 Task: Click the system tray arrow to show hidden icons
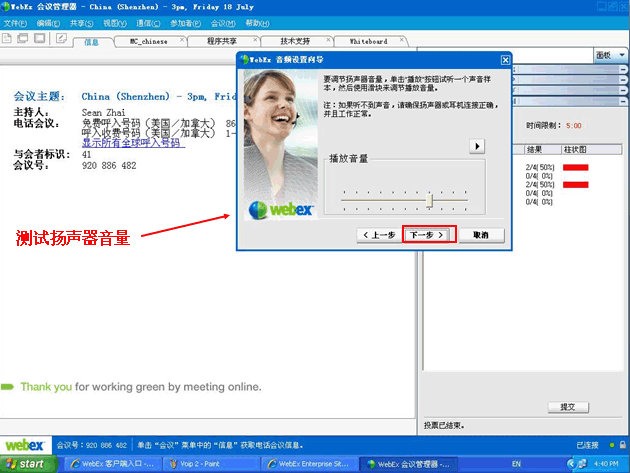[571, 464]
